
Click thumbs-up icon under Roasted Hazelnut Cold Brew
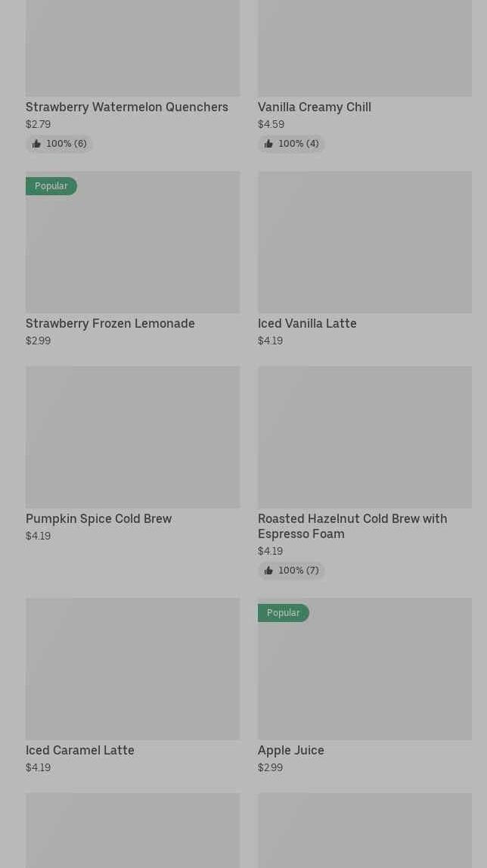268,571
